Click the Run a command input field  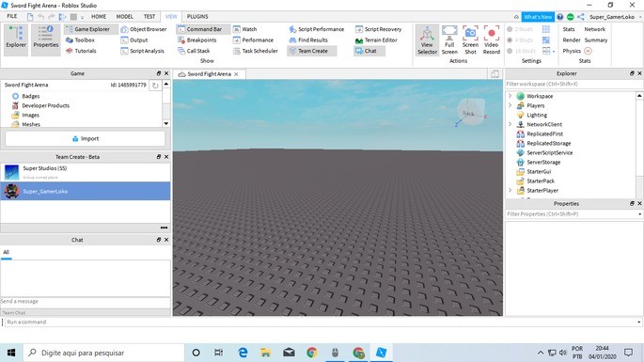(x=321, y=322)
